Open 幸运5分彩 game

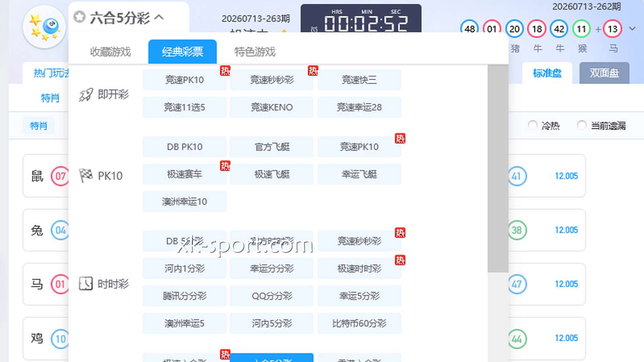point(359,296)
